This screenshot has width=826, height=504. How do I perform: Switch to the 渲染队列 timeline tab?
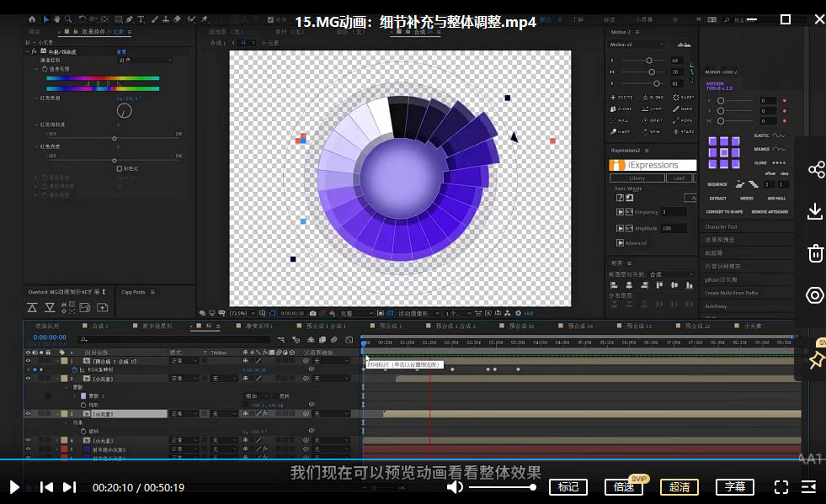[46, 326]
